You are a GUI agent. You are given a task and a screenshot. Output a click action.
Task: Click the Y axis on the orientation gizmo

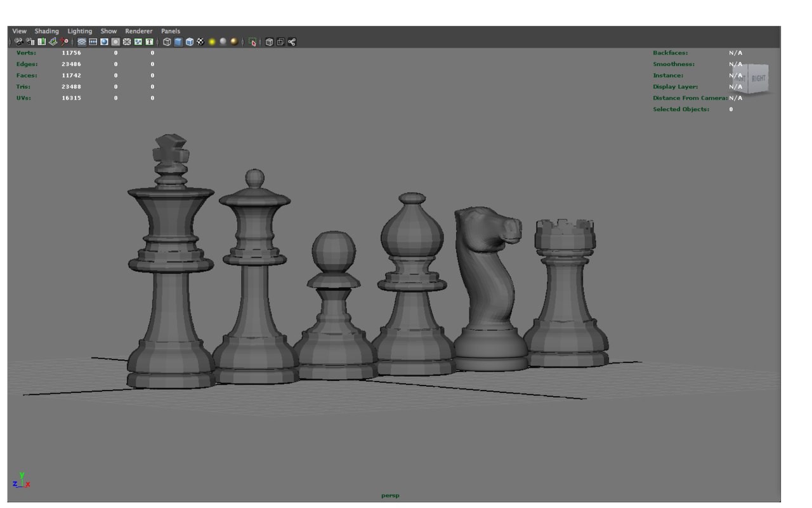tap(21, 474)
